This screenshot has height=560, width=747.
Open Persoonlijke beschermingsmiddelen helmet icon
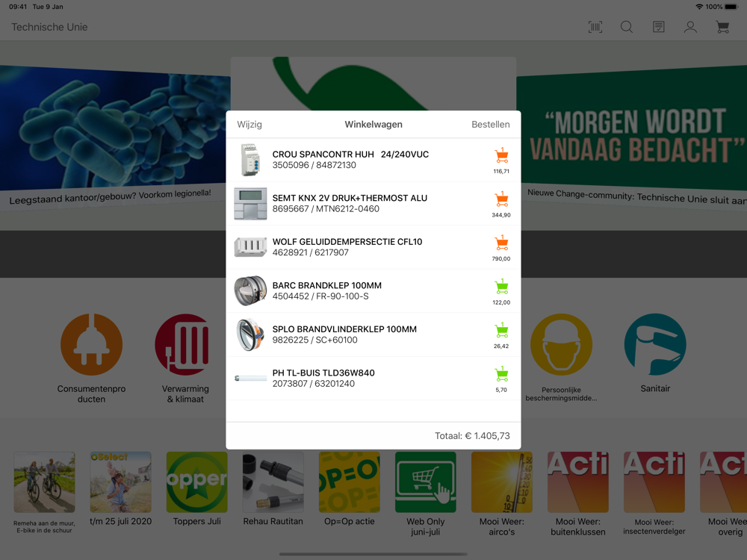pos(561,344)
